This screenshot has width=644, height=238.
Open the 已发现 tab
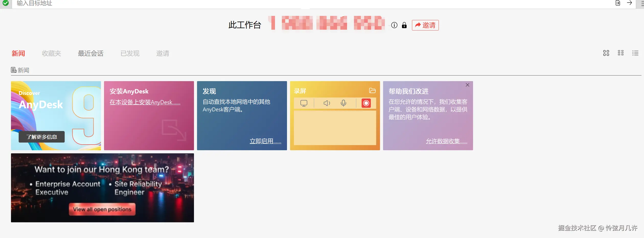(130, 53)
